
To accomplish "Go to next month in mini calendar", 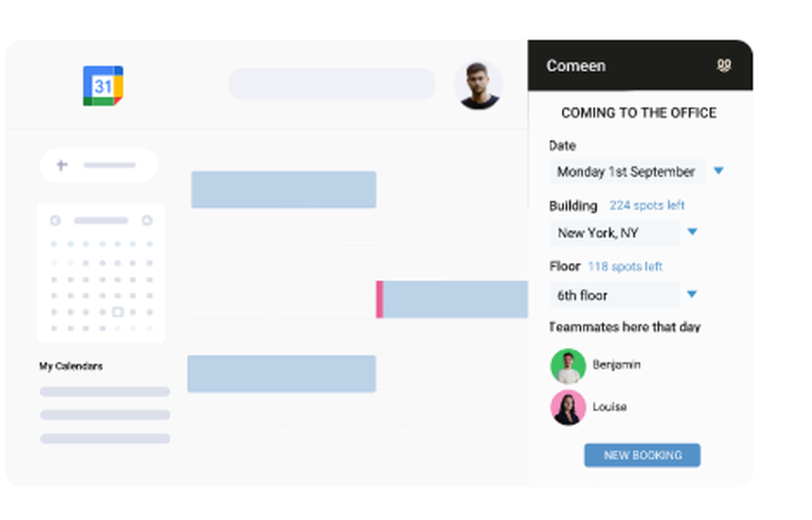I will pos(148,220).
